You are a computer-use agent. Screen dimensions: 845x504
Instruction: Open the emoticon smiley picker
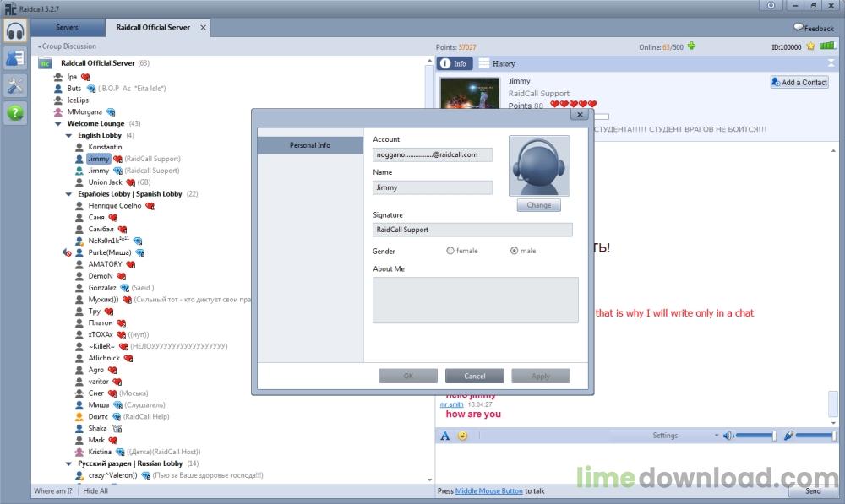coord(462,436)
